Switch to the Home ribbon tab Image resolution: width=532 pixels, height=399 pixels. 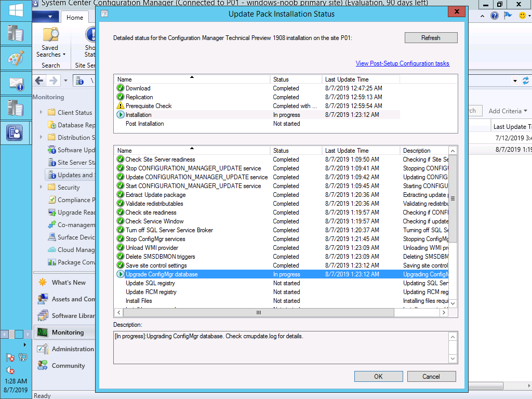(75, 17)
